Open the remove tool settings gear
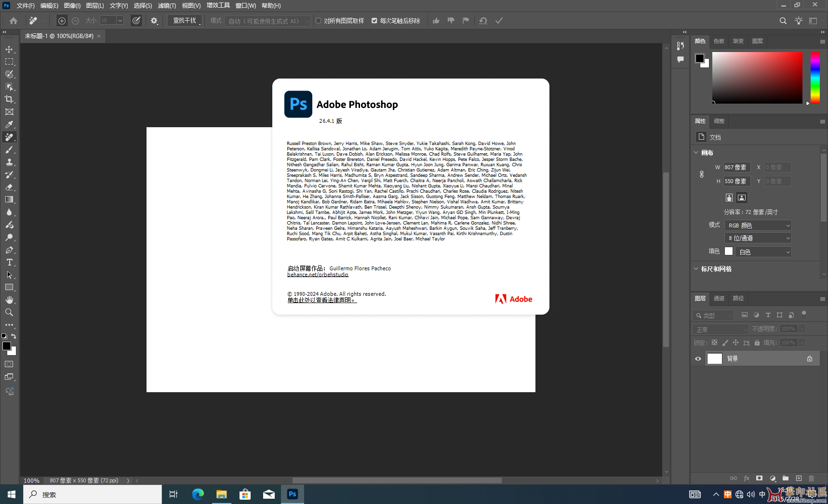Screen dimensions: 828x504 click(154, 21)
